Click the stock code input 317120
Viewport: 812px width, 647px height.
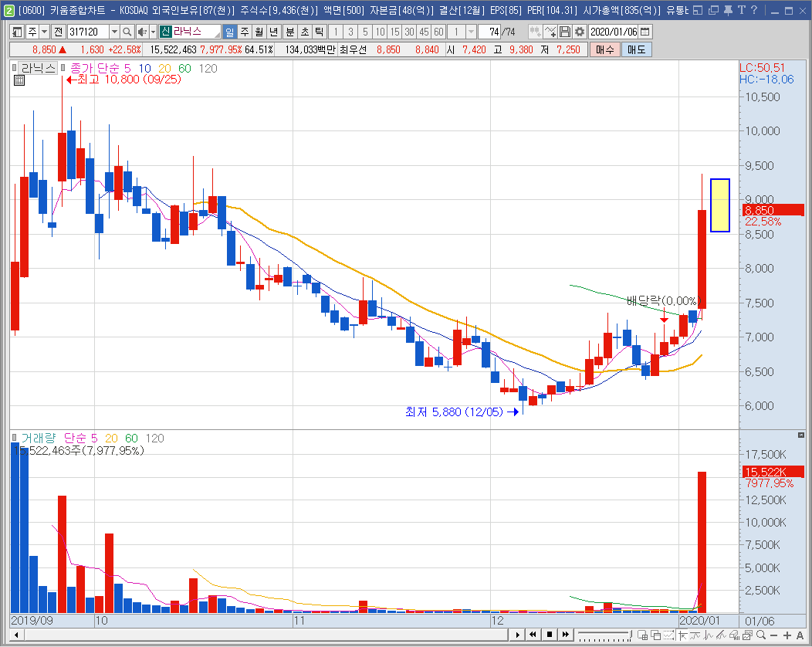pos(89,32)
